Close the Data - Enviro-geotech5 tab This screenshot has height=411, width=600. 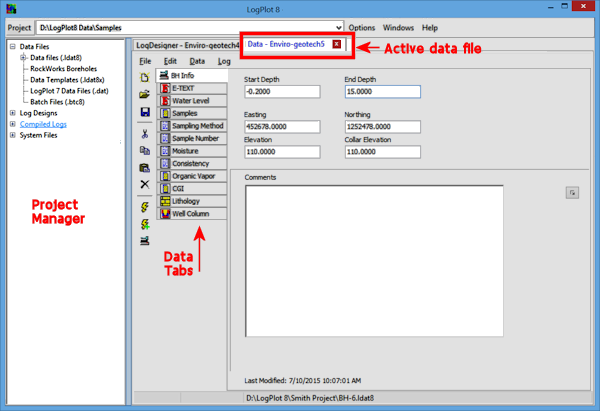pyautogui.click(x=337, y=44)
